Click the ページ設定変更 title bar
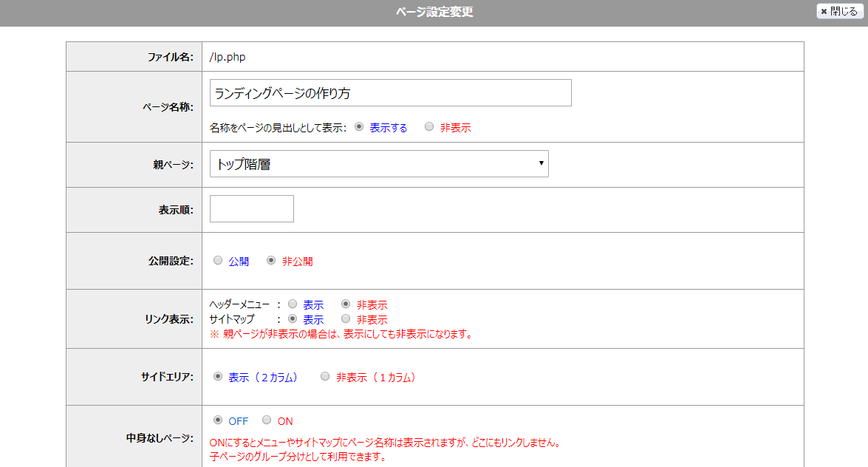This screenshot has width=868, height=467. point(434,12)
